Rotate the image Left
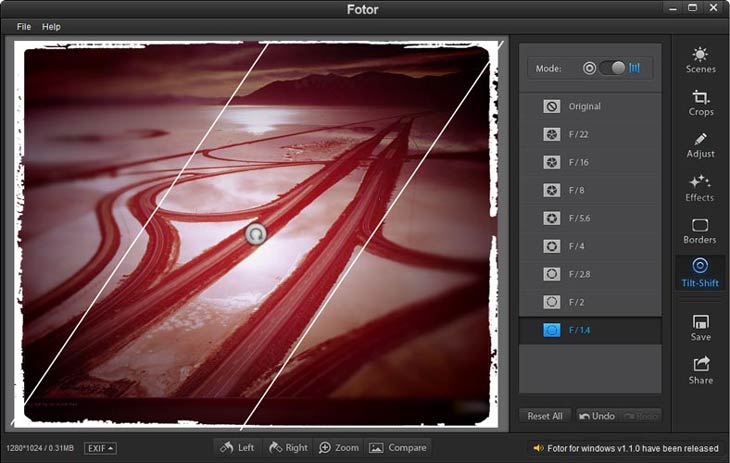Image resolution: width=730 pixels, height=463 pixels. [237, 447]
